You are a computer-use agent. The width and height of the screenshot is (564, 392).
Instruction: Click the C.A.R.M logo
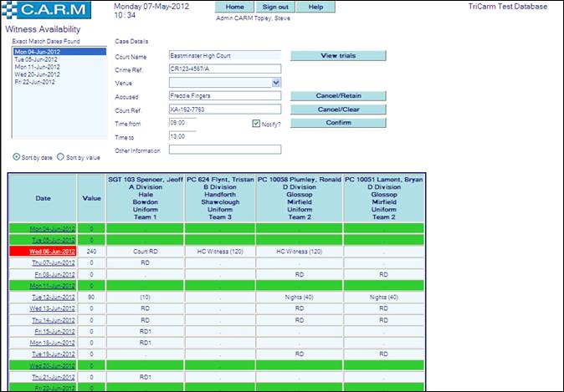click(52, 11)
